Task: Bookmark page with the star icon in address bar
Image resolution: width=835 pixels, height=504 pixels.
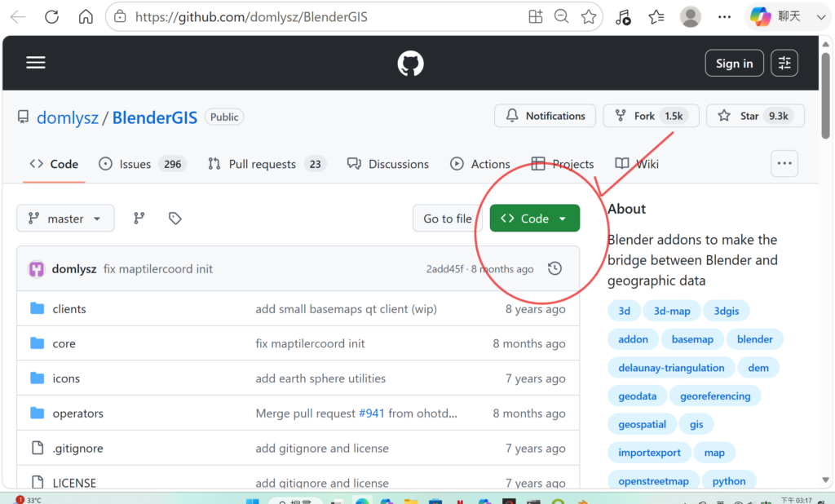Action: [x=589, y=17]
